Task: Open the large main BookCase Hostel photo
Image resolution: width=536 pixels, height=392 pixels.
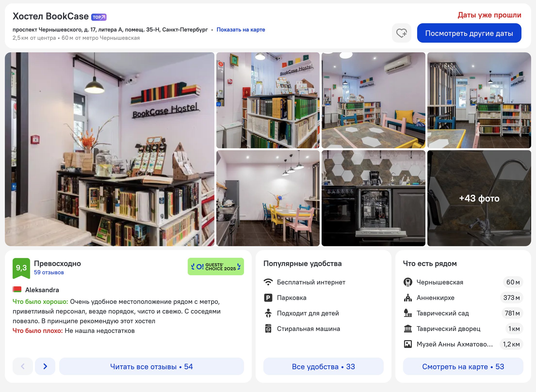Action: click(x=110, y=149)
